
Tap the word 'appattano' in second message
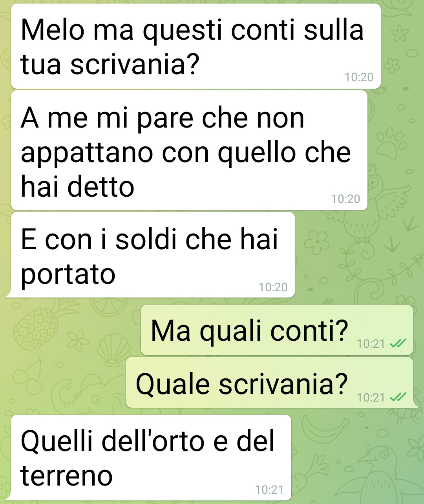coord(87,153)
